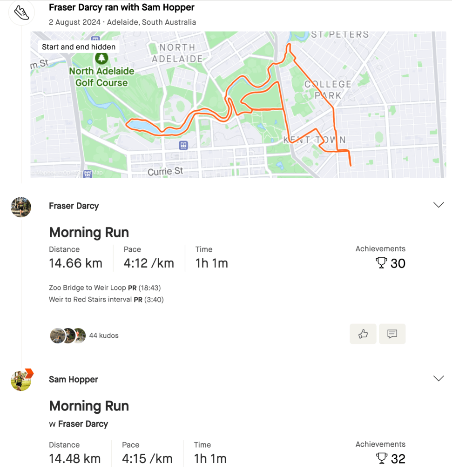The height and width of the screenshot is (476, 452).
Task: Click the North Adelaide Golf Course tree marker
Action: (x=101, y=59)
